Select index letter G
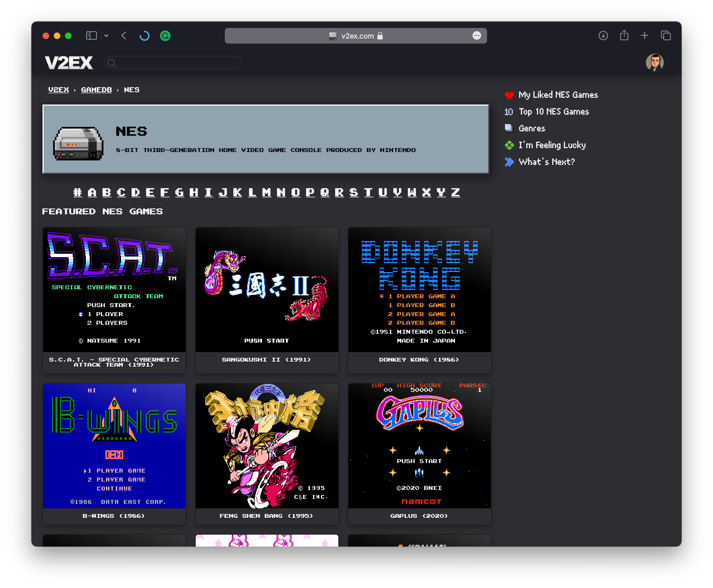Viewport: 713px width, 588px height. point(179,192)
